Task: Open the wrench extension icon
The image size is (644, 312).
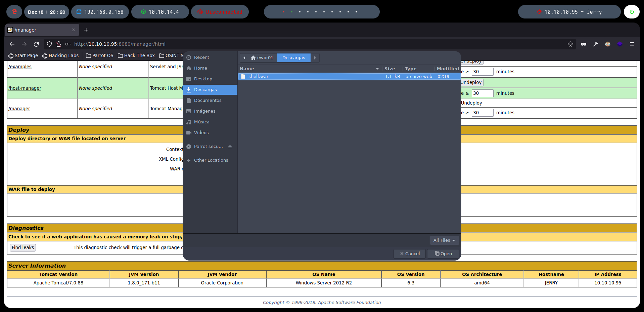Action: (x=596, y=44)
